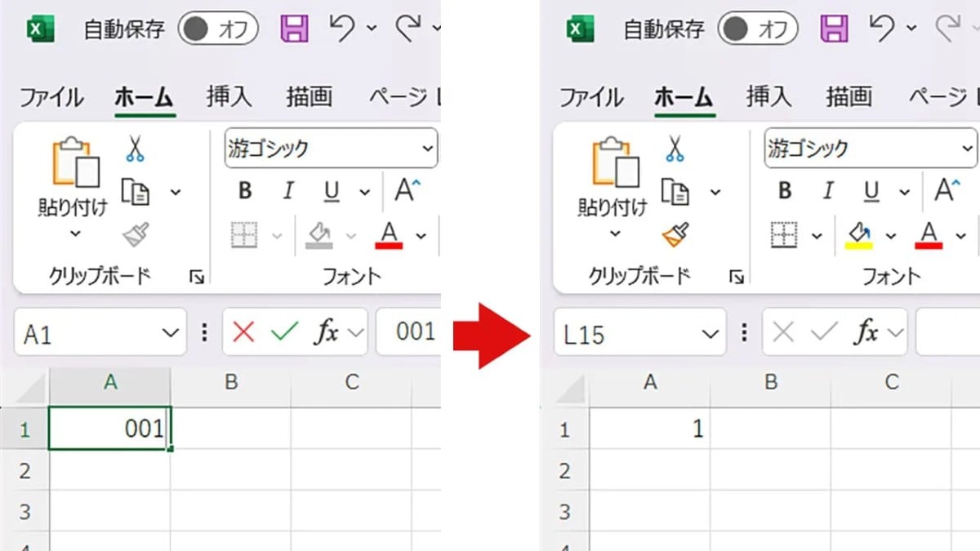
Task: Toggle underline formatting with U button
Action: pos(330,191)
